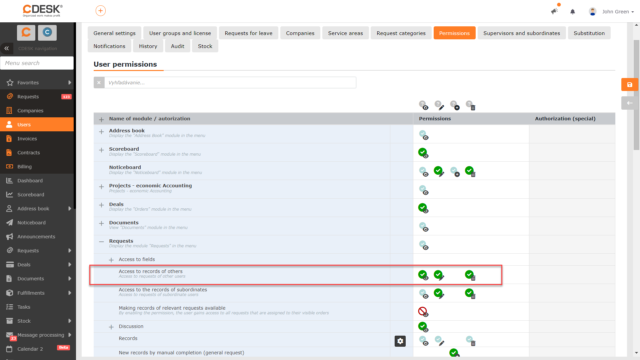This screenshot has height=360, width=640.
Task: Clear the permissions search with X button
Action: click(x=99, y=82)
